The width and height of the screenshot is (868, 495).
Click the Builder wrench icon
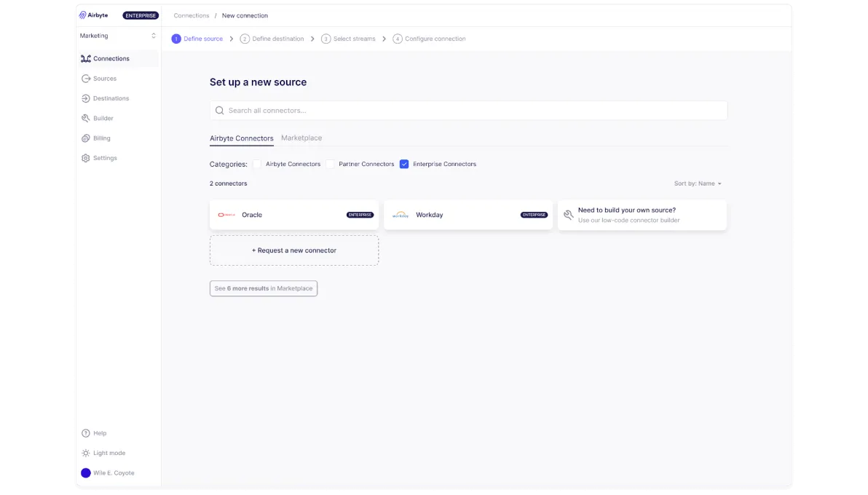click(86, 119)
